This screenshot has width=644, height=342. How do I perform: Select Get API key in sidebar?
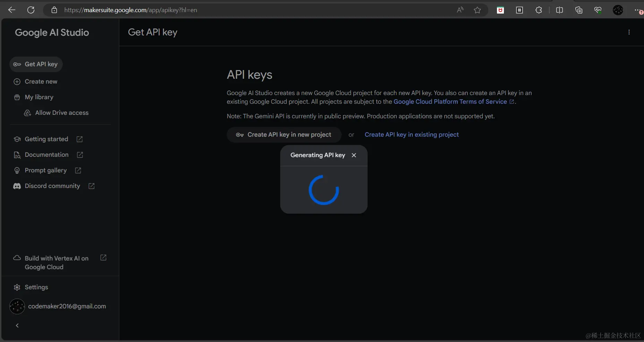36,64
